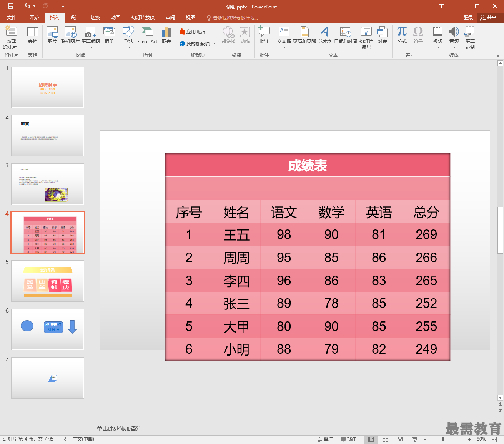The height and width of the screenshot is (444, 504).
Task: Start slide show from status bar icon
Action: pyautogui.click(x=414, y=439)
